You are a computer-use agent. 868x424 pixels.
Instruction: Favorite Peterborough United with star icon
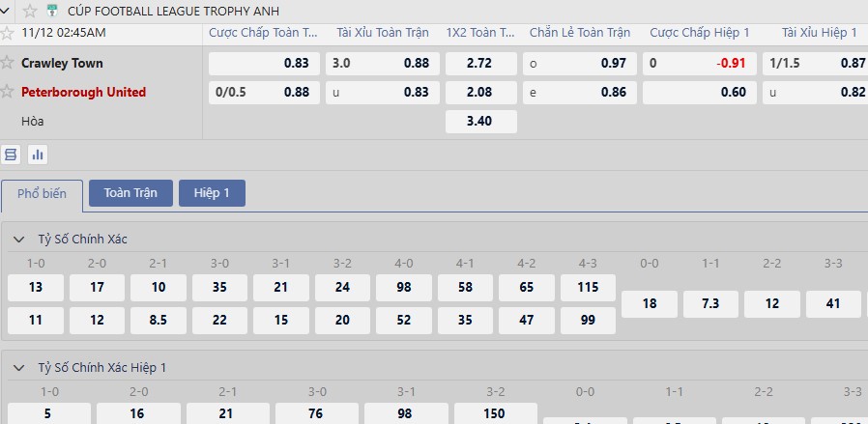[9, 93]
